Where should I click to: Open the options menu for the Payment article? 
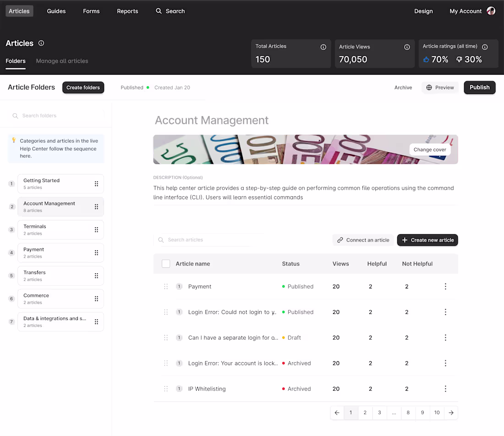pos(445,286)
